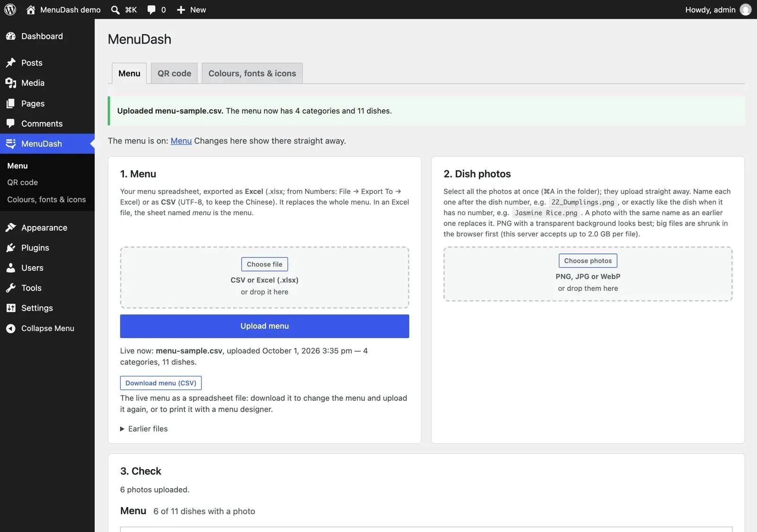
Task: Click the plus New icon
Action: click(x=181, y=9)
